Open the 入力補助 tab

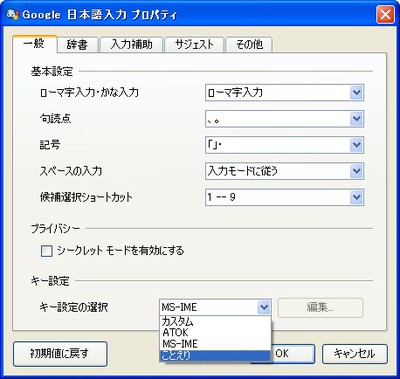[x=131, y=45]
